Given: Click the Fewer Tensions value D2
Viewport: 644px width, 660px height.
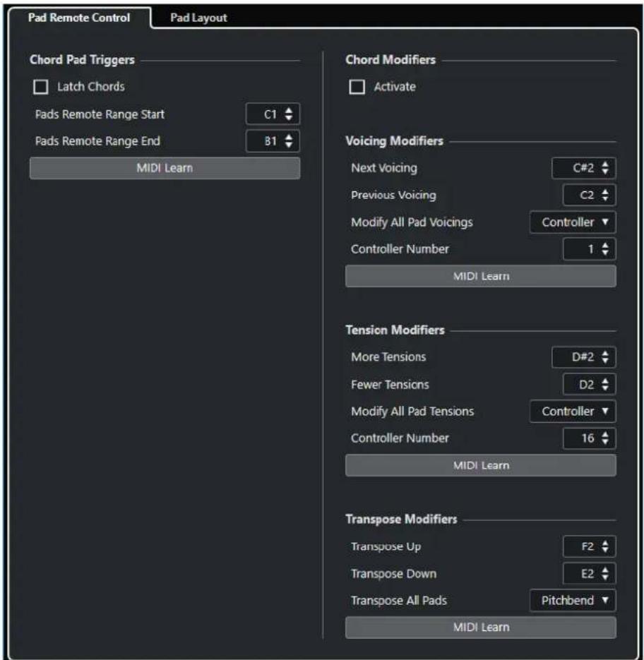Looking at the screenshot, I should [x=586, y=384].
